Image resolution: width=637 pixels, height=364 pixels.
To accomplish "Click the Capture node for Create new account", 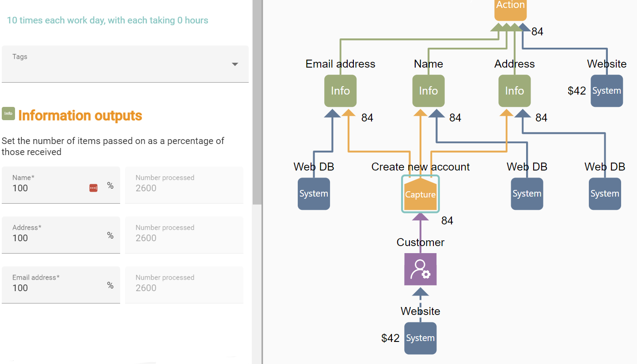I will click(x=420, y=194).
